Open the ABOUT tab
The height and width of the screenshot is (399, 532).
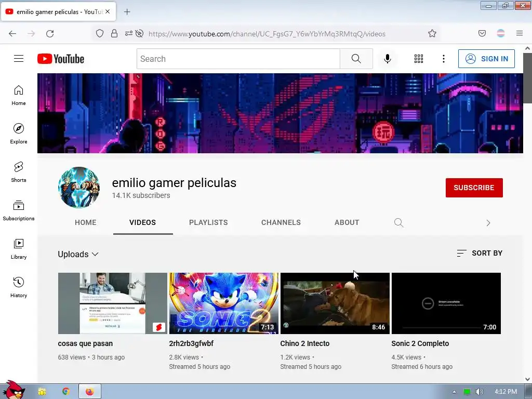coord(347,222)
